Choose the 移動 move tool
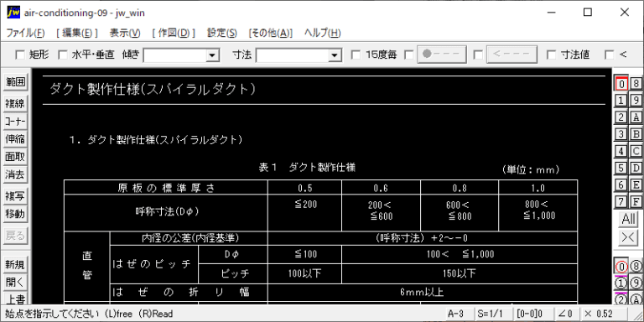The image size is (644, 322). (15, 214)
